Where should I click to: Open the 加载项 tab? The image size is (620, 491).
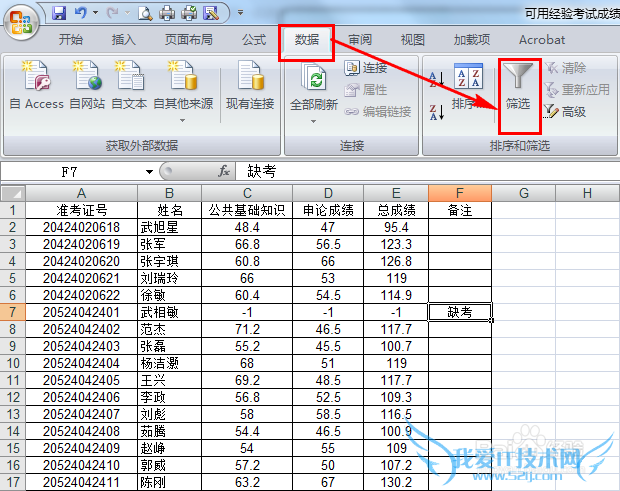472,40
